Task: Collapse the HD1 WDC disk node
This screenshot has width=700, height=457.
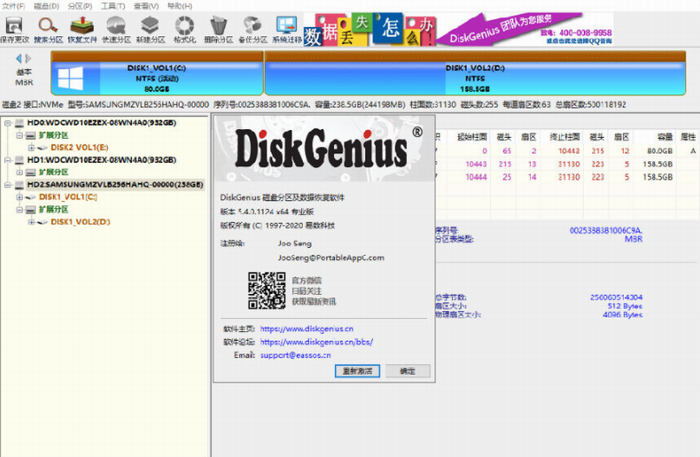Action: (8, 160)
